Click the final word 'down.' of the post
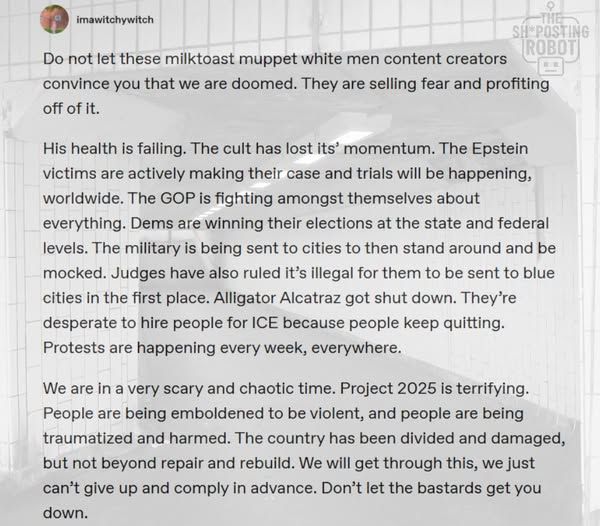Viewport: 600px width, 526px height. point(65,513)
